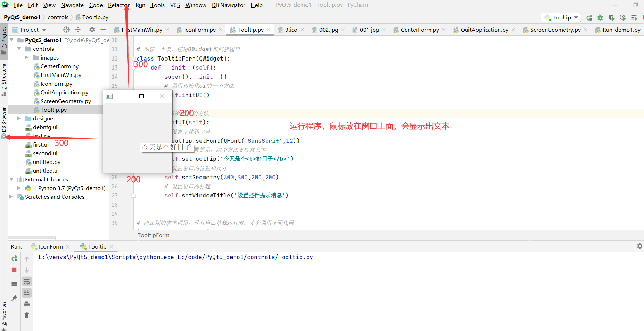Print the Run console output
Image resolution: width=644 pixels, height=331 pixels.
point(27,305)
